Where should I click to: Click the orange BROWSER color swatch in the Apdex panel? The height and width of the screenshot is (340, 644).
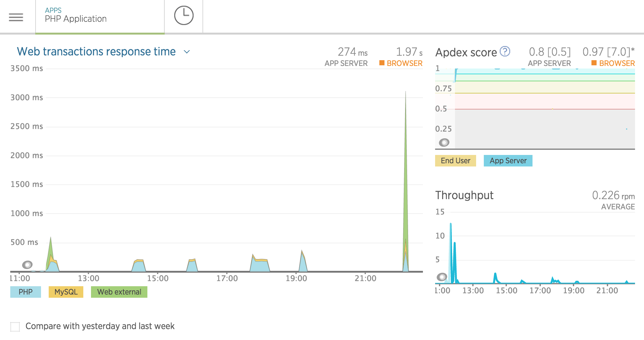point(594,63)
